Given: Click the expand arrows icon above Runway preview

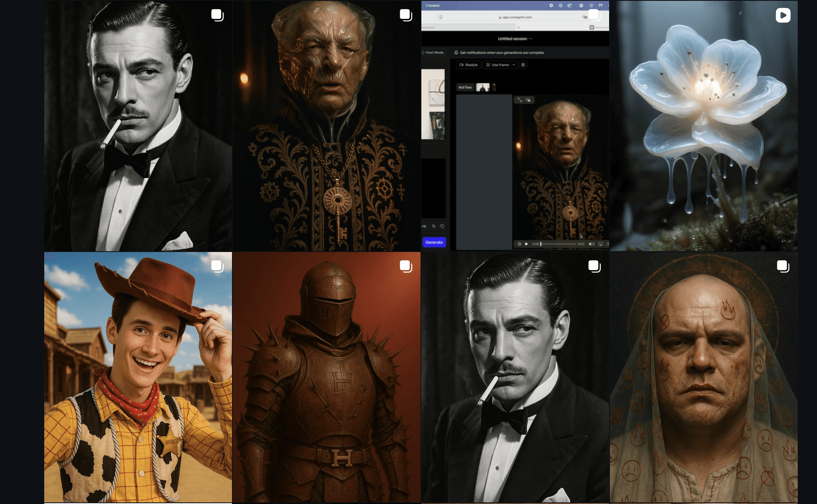Looking at the screenshot, I should coord(519,100).
